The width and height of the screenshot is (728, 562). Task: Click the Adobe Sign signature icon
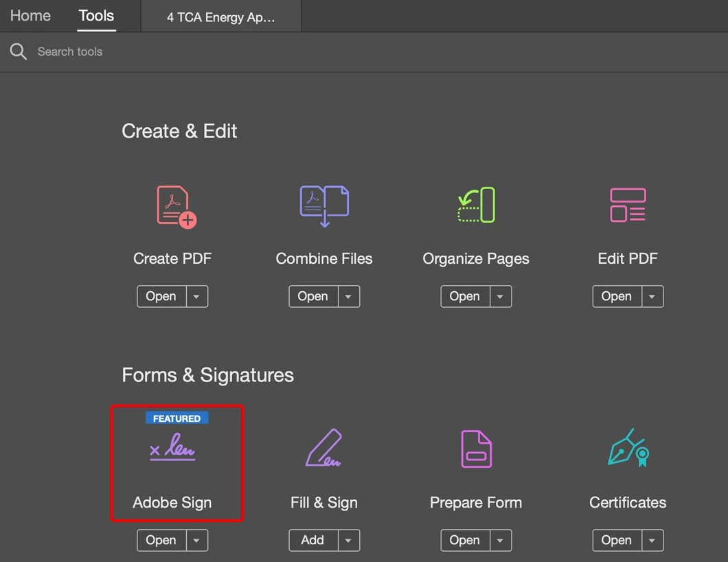pos(172,447)
